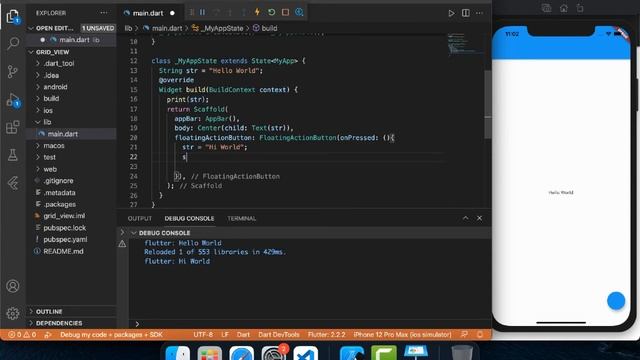Open Source Control view
This screenshot has height=360, width=640.
point(13,71)
